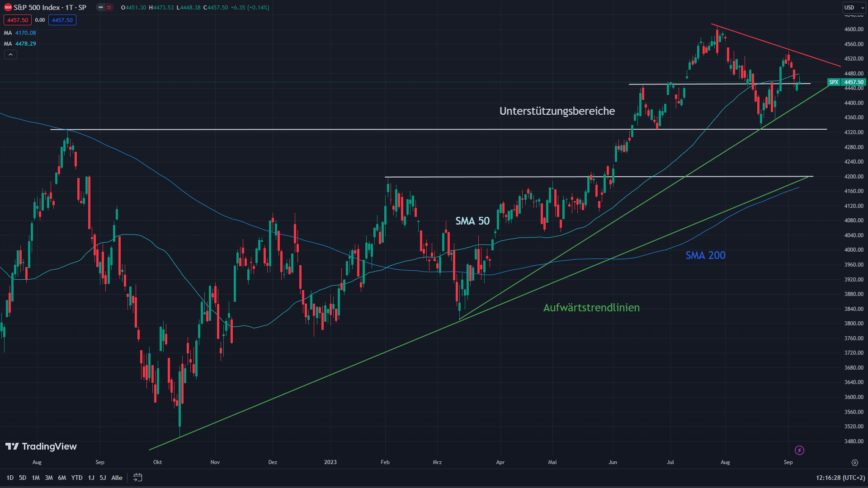
Task: Click the Okt label on the time axis
Action: (157, 462)
